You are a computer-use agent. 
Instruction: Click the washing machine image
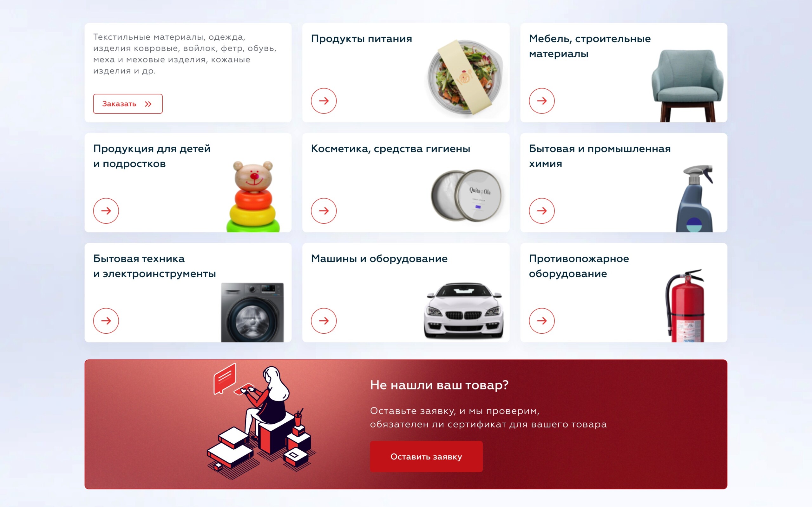[252, 312]
